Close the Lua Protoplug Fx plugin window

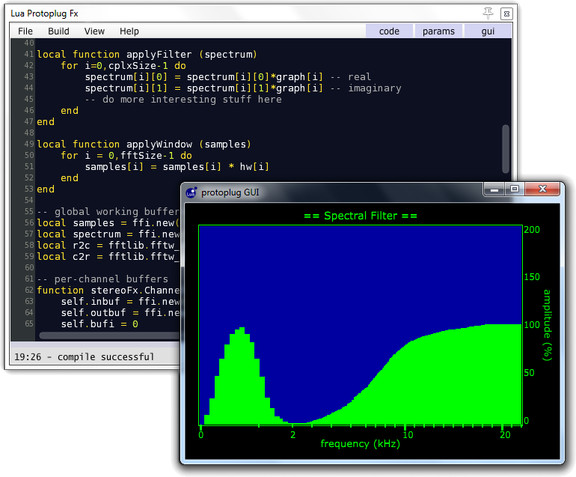point(507,14)
